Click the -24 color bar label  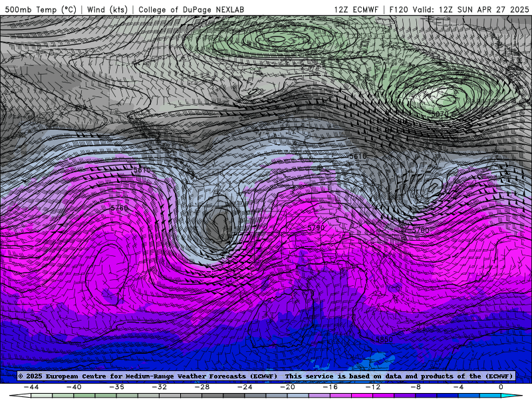[x=245, y=387]
